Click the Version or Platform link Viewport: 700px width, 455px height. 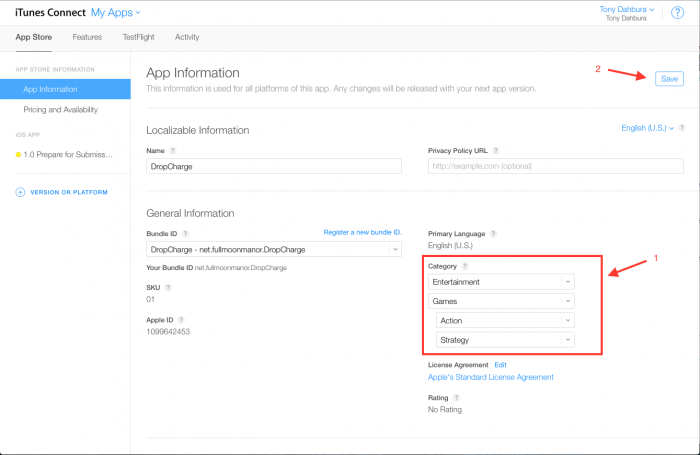69,192
